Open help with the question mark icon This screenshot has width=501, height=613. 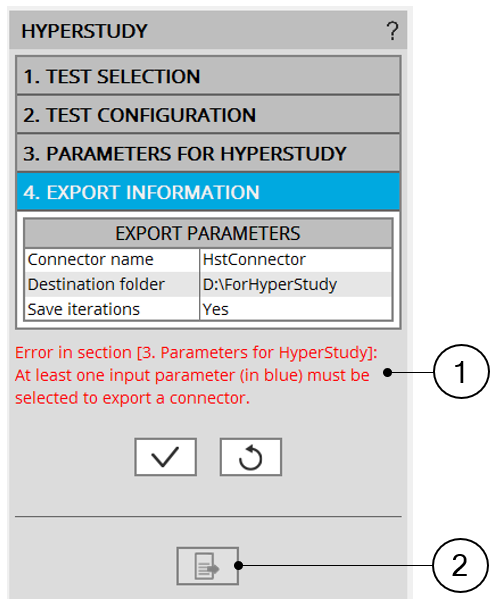392,31
